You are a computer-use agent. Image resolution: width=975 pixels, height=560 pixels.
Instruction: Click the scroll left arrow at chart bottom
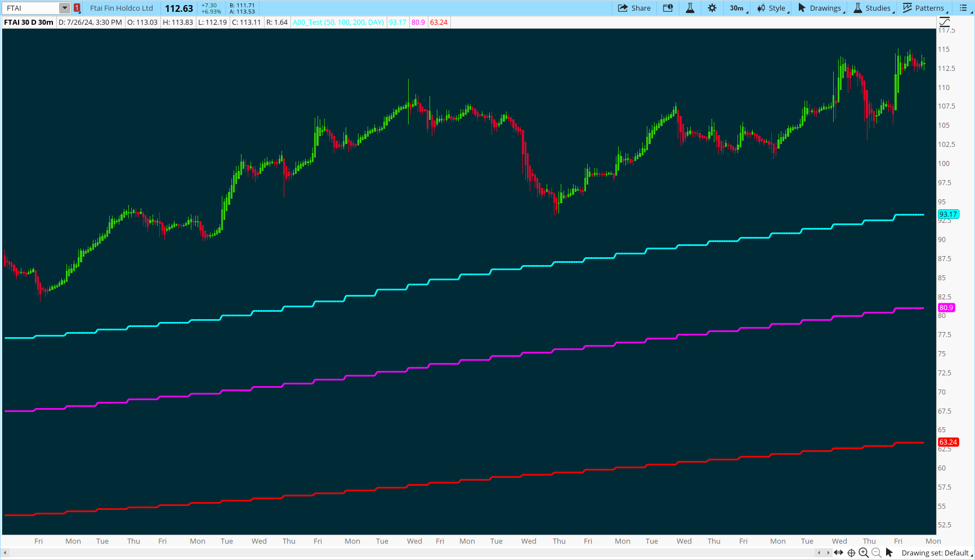(6, 553)
